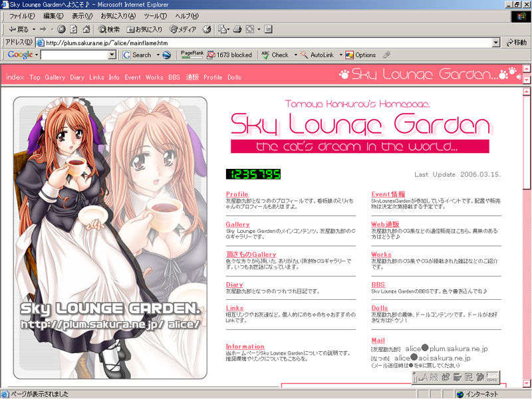This screenshot has width=532, height=399.
Task: Click Event in the pink navigation bar
Action: click(132, 77)
